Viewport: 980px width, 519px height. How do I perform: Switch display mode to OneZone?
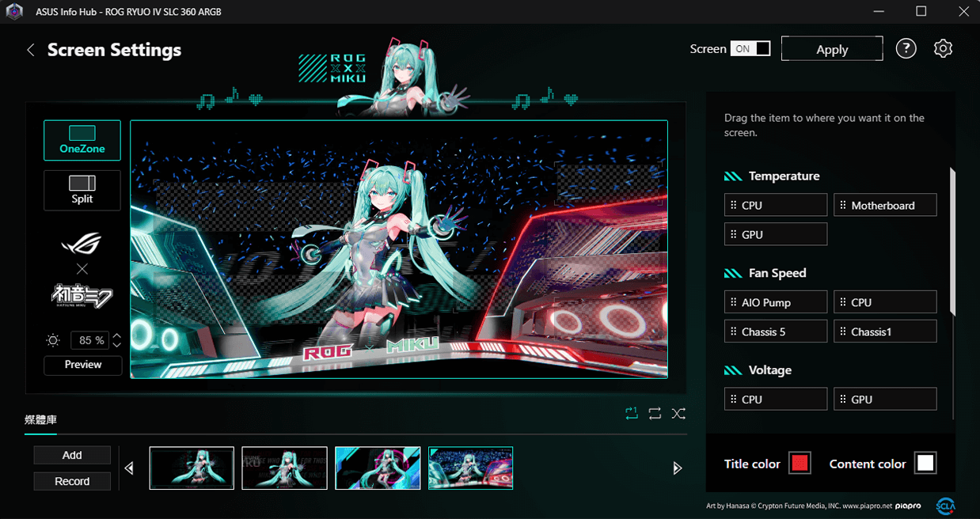click(82, 140)
